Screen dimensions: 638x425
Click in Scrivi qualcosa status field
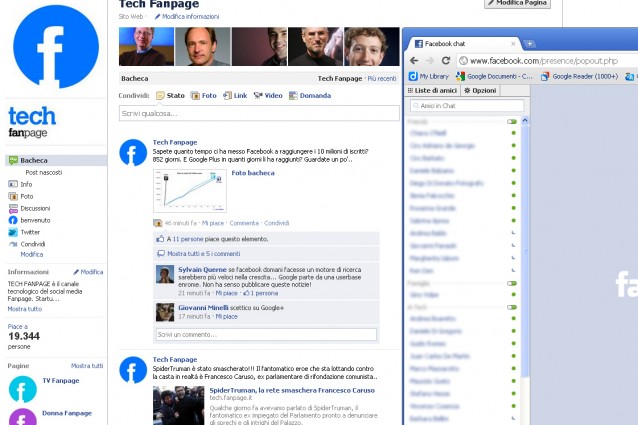tap(259, 113)
